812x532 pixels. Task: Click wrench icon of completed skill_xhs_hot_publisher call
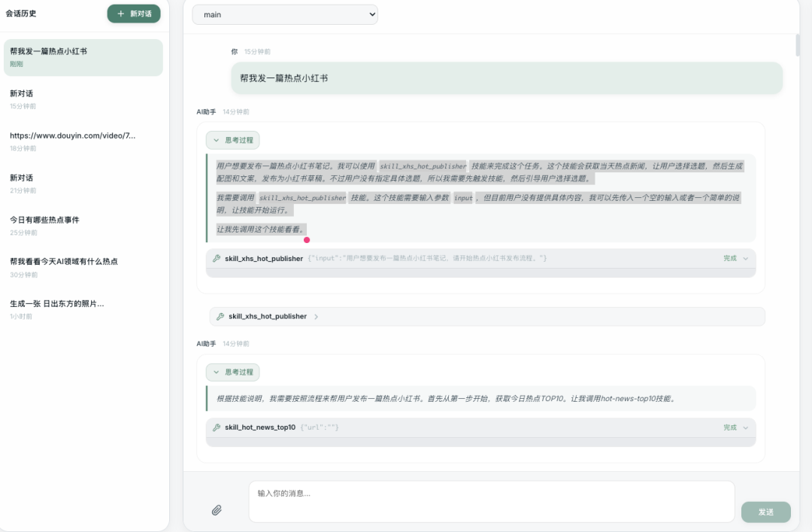[217, 258]
